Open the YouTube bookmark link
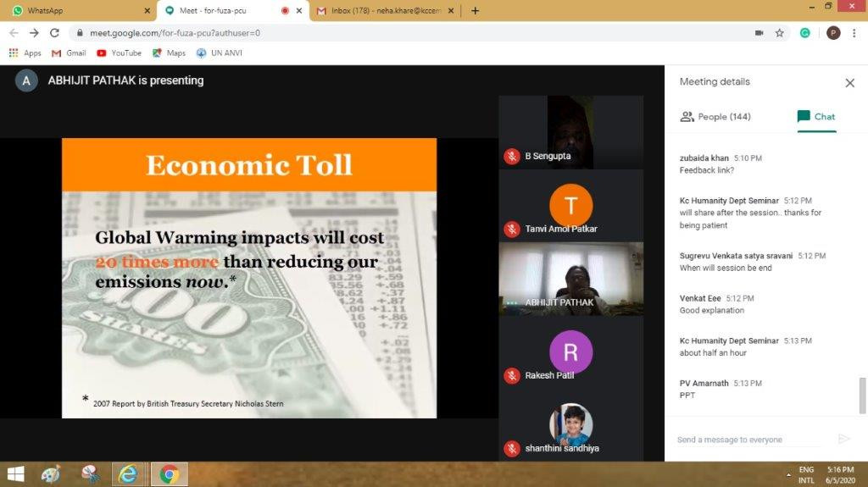Screen dimensions: 868x487 (119, 53)
